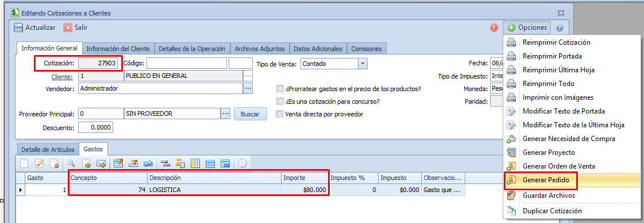Select the Detalle de Artículos tab

pos(48,149)
